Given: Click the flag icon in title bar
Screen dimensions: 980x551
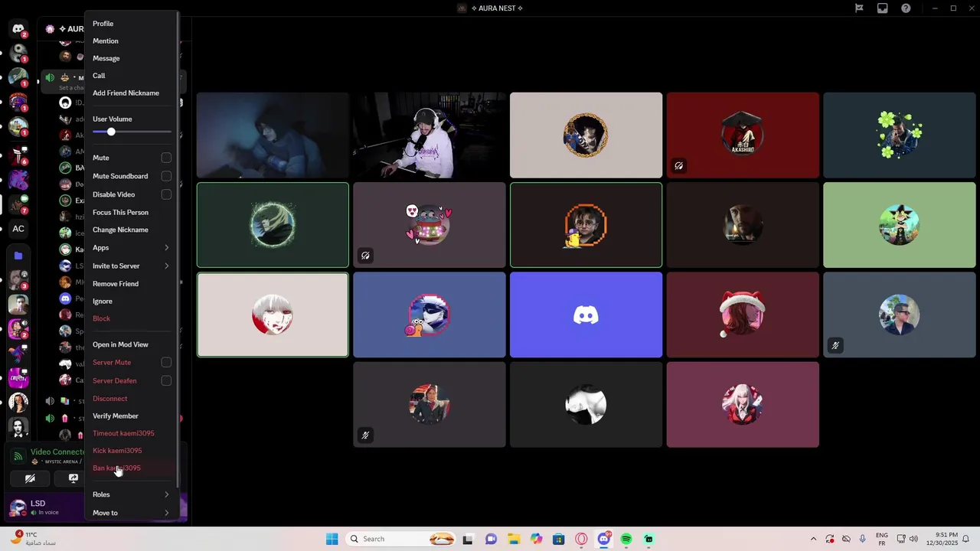Looking at the screenshot, I should point(859,8).
